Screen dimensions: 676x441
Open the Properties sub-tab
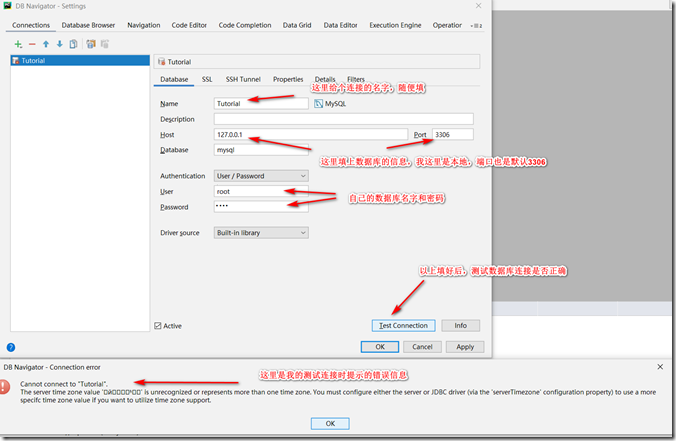pos(288,79)
